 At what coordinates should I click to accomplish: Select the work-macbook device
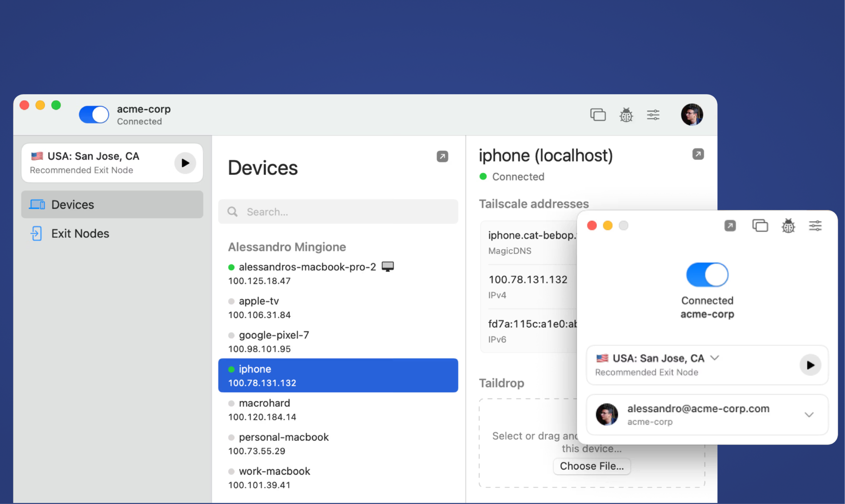tap(338, 478)
